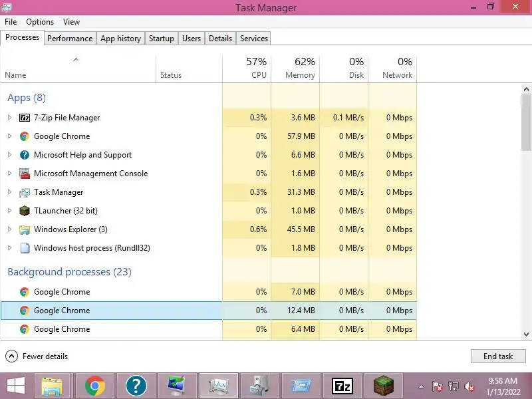
Task: Click the 45.5 MB memory value
Action: coord(301,229)
